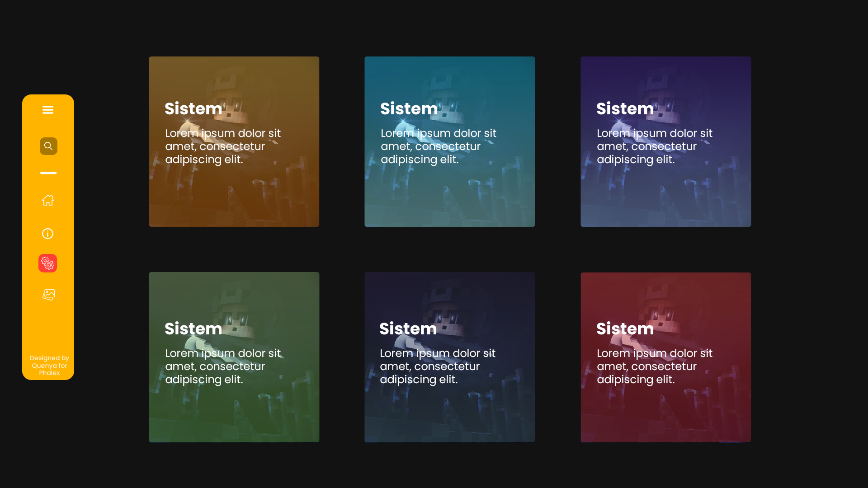
Task: Click the search magnifier icon
Action: click(x=48, y=146)
